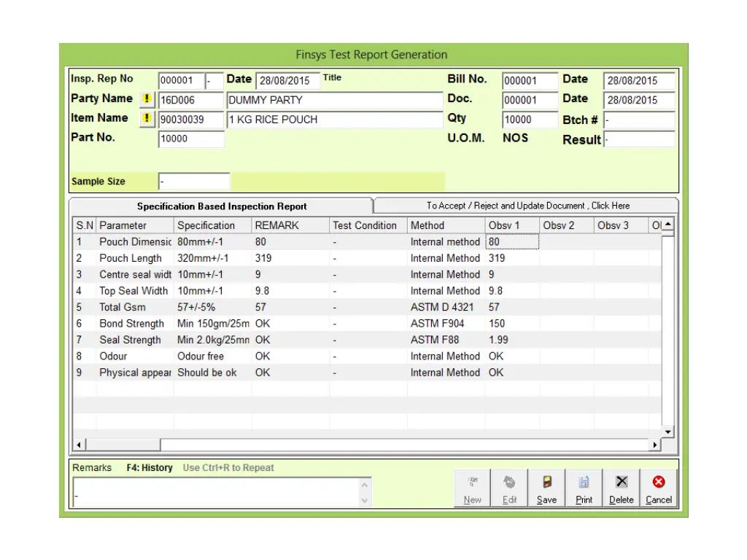Click the Specification column header
Image resolution: width=747 pixels, height=560 pixels.
pos(213,225)
